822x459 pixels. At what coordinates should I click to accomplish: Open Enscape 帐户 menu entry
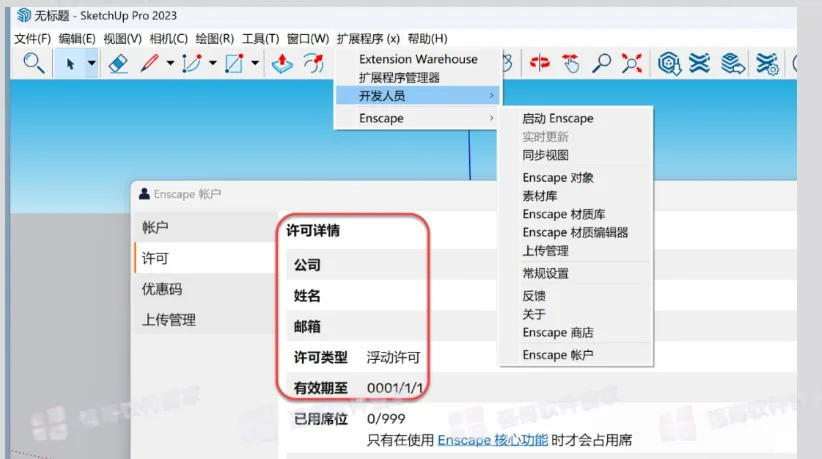558,355
